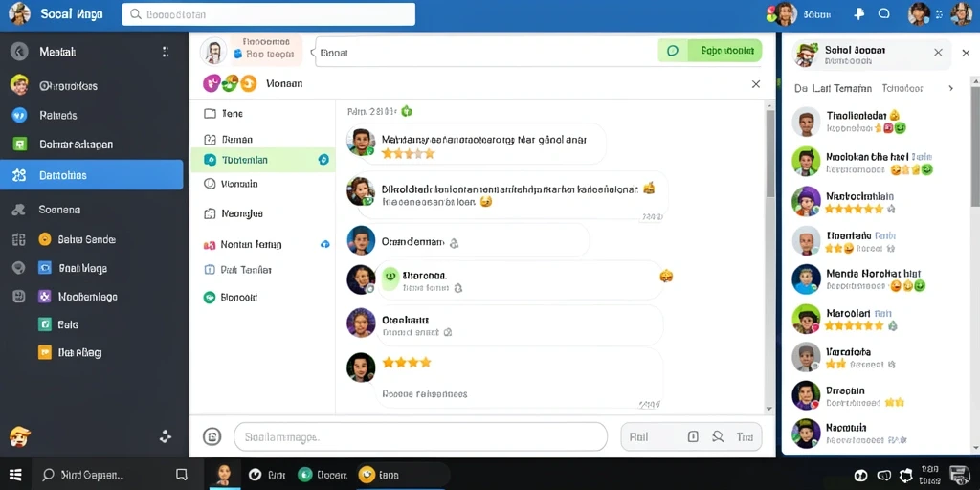Click the green Sape oonlat button
Viewport: 980px width, 490px height.
pos(710,51)
